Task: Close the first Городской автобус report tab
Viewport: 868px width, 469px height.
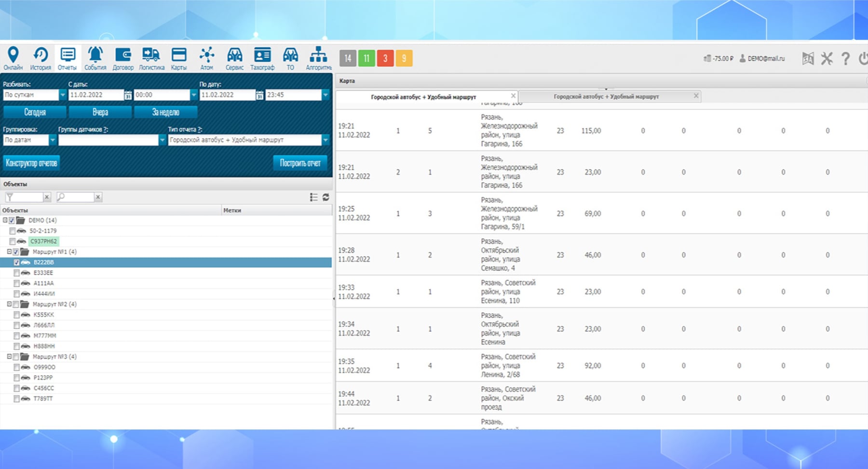Action: pyautogui.click(x=513, y=96)
